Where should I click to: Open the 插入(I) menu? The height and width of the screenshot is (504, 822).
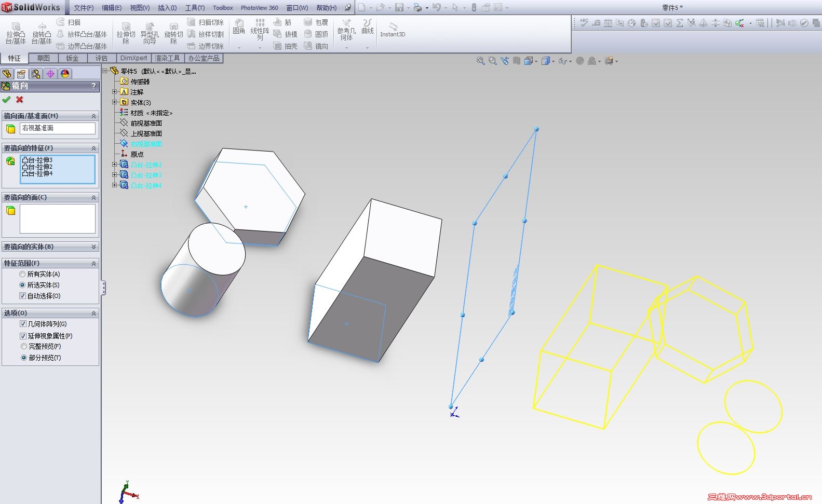[x=167, y=8]
